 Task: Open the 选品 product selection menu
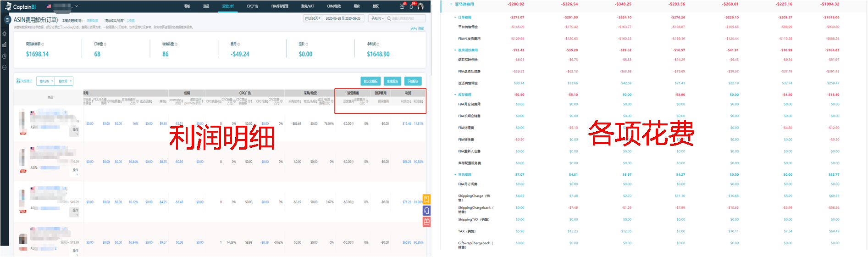tap(206, 6)
